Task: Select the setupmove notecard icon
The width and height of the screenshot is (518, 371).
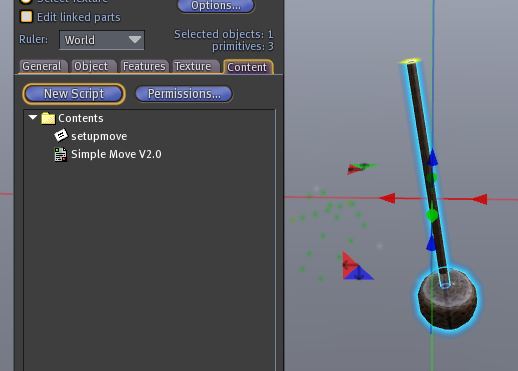Action: pyautogui.click(x=61, y=136)
